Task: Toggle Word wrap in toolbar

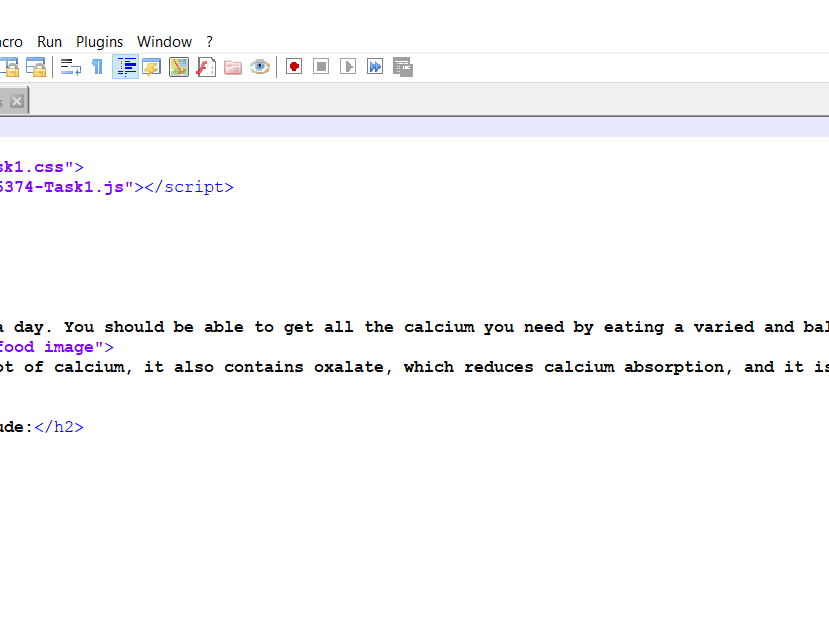Action: pyautogui.click(x=71, y=67)
